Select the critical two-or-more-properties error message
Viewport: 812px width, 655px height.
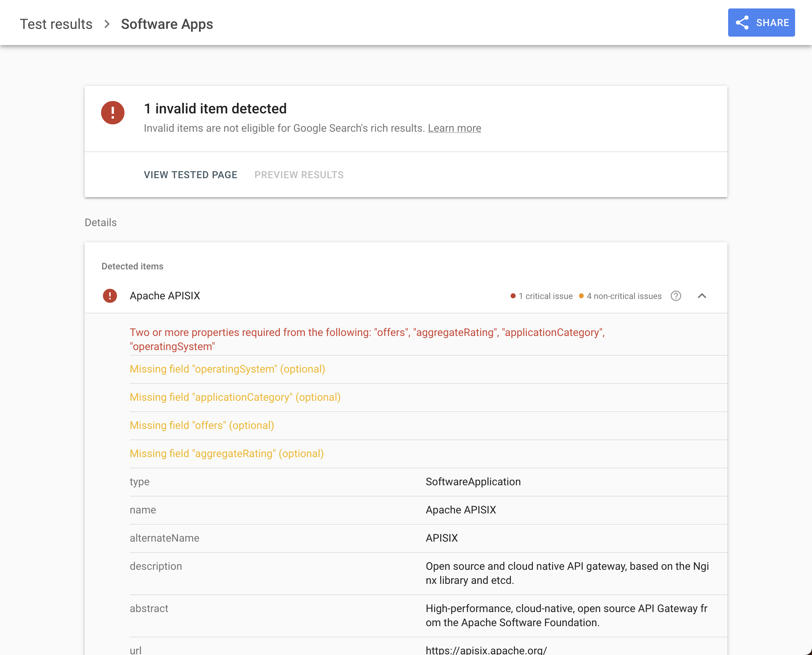click(367, 339)
